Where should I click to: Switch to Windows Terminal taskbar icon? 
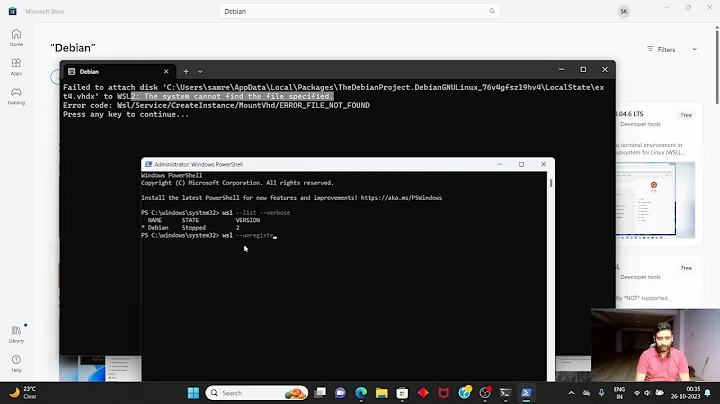(x=506, y=393)
